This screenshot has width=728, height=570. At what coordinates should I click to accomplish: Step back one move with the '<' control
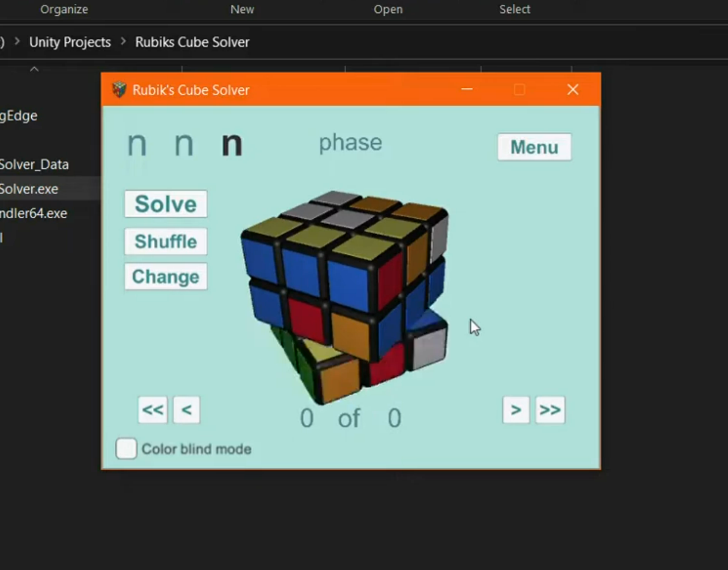pos(186,410)
